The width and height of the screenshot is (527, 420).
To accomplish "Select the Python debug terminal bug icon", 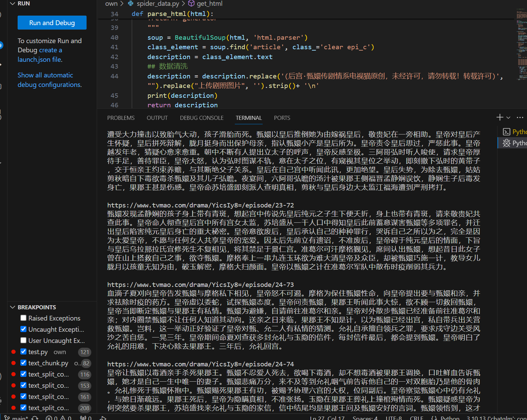I will coord(507,143).
